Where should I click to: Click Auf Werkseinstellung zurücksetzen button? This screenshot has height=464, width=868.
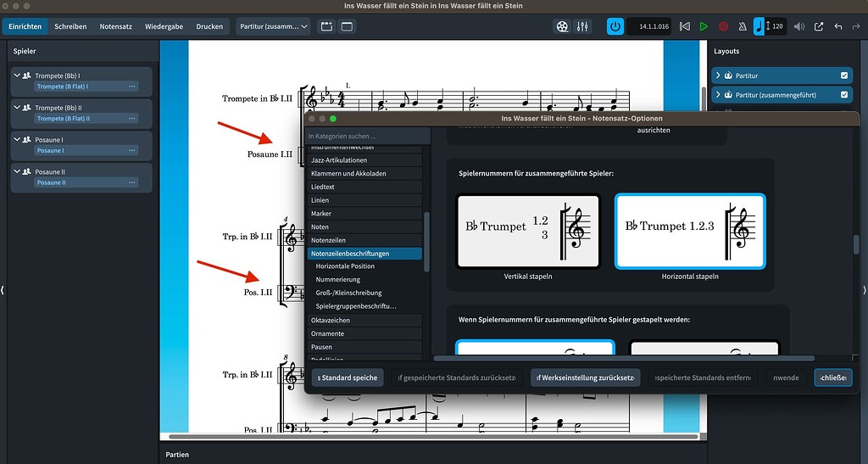(x=585, y=377)
